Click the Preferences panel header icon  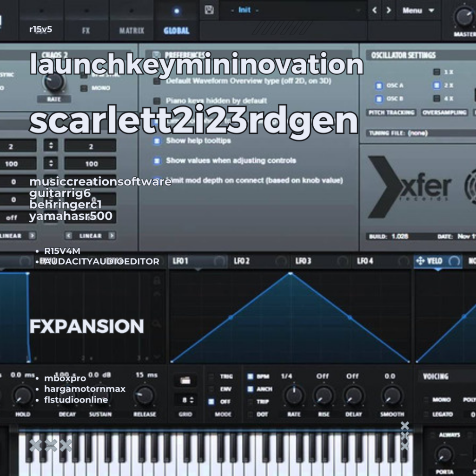pyautogui.click(x=156, y=55)
